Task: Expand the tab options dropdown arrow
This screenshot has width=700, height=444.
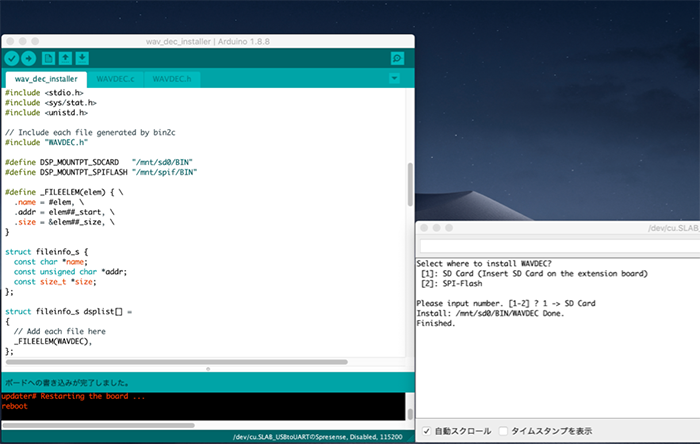Action: pos(394,79)
